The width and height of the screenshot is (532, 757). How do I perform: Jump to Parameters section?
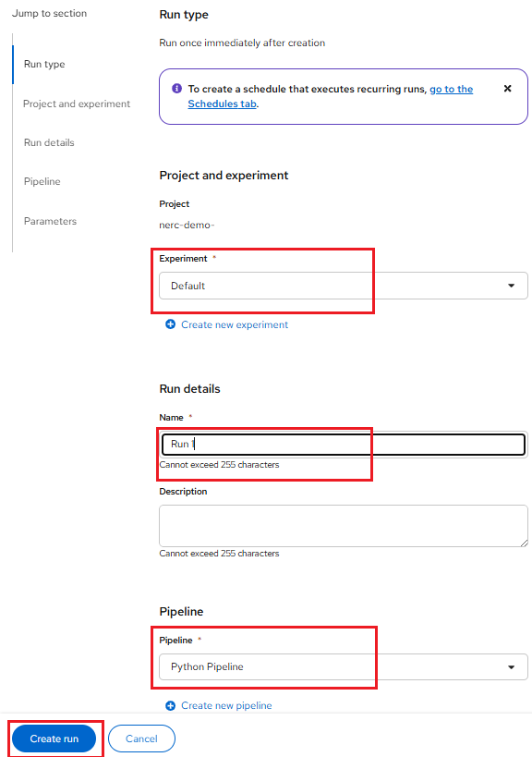click(x=50, y=221)
